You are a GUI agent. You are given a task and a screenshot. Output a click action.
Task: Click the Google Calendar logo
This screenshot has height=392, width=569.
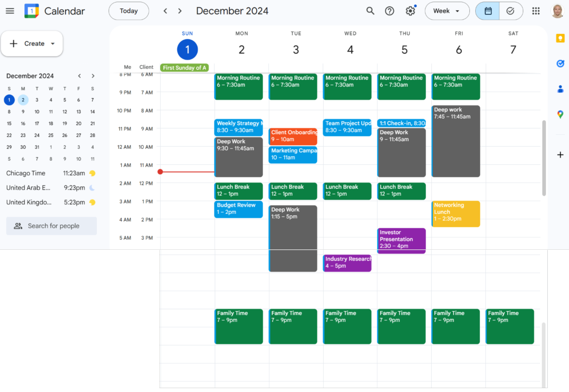32,11
